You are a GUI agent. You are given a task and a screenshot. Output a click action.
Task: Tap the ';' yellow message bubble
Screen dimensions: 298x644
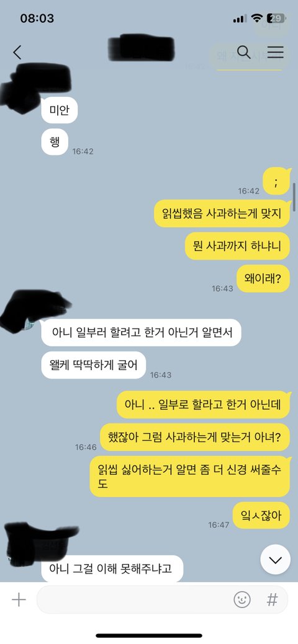pyautogui.click(x=276, y=181)
